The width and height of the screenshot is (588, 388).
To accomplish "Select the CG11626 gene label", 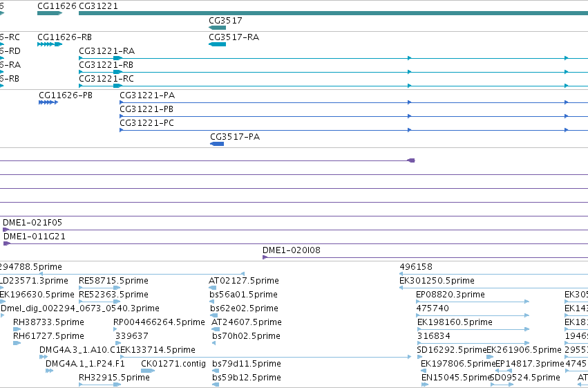I will pos(57,6).
